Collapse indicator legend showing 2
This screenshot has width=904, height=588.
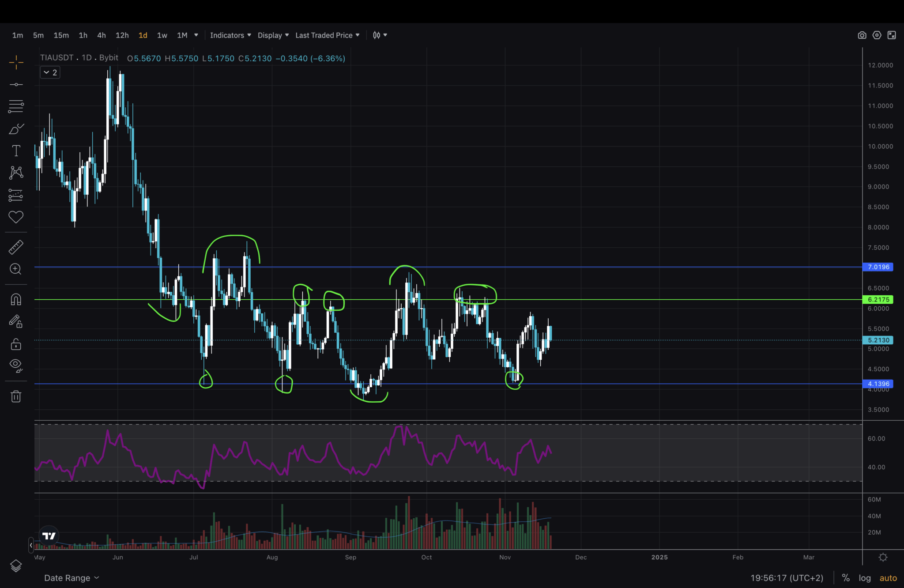50,72
